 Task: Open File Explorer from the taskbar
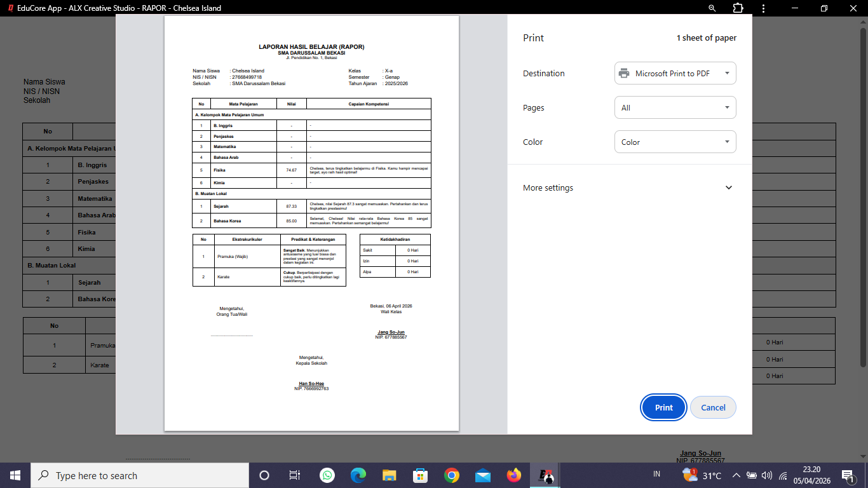pos(390,475)
